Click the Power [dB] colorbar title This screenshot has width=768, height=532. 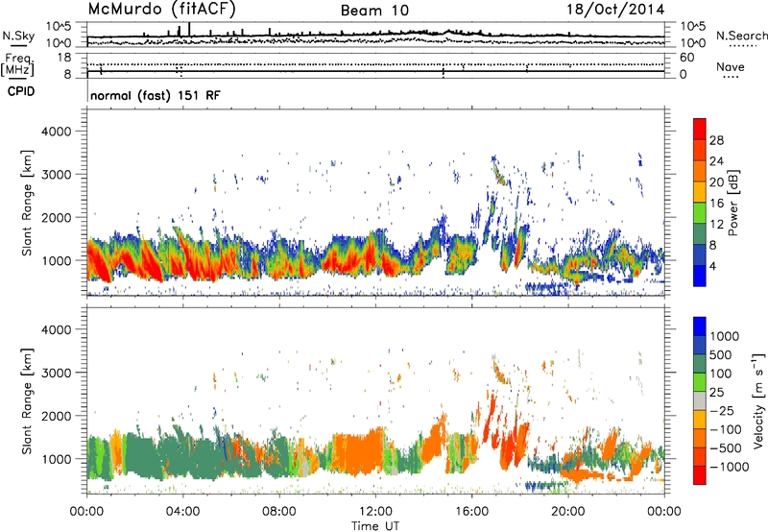coord(733,203)
